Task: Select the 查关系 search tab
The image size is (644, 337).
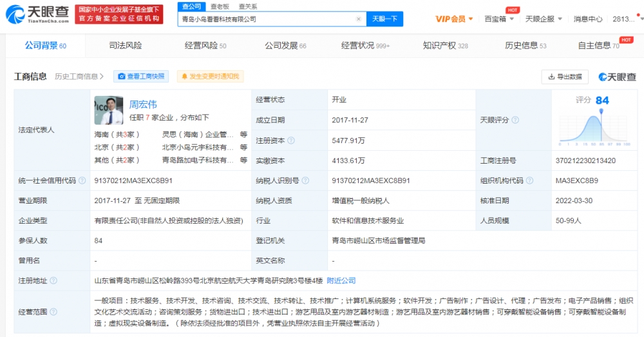Action: click(x=248, y=6)
